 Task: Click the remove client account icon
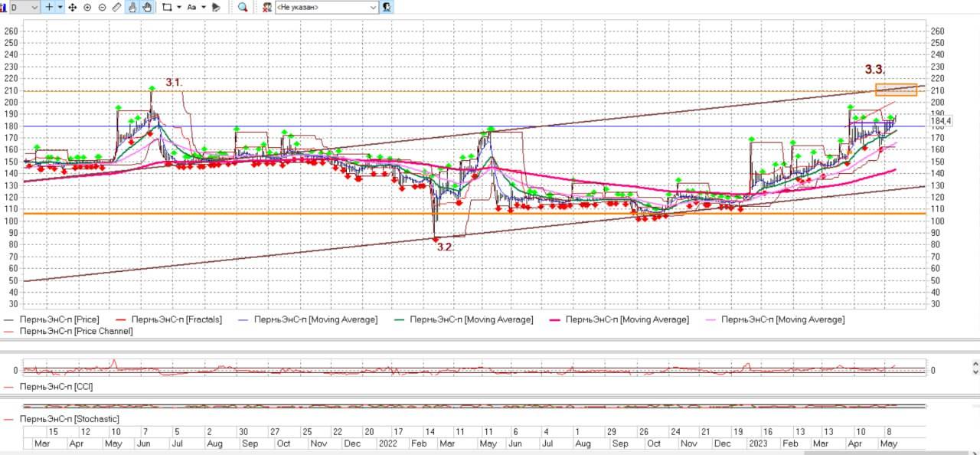pos(266,7)
